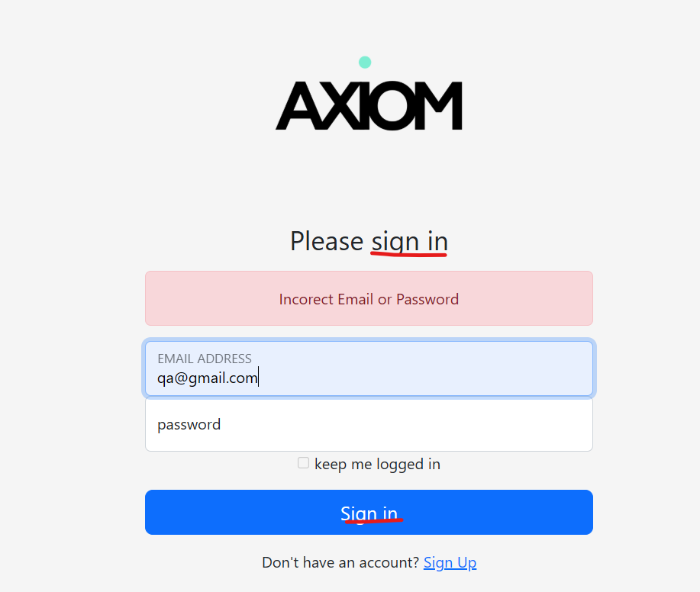Enable the keep me logged in checkbox

304,463
